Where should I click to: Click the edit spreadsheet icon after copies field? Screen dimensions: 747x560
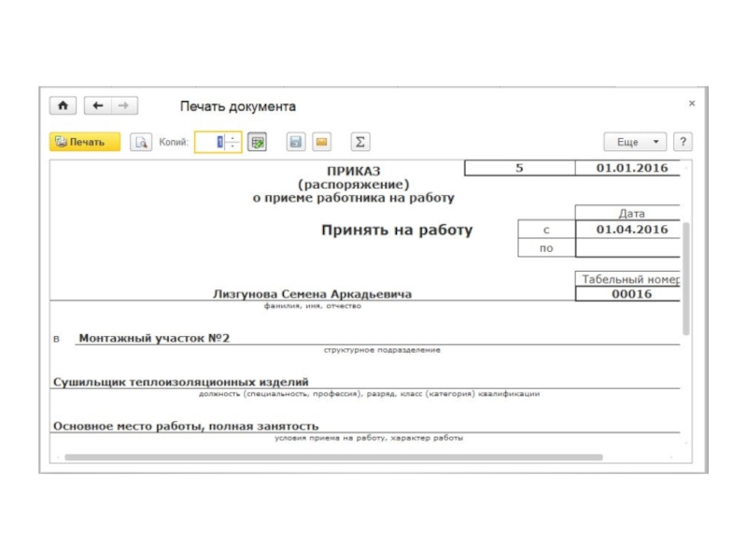[x=258, y=142]
